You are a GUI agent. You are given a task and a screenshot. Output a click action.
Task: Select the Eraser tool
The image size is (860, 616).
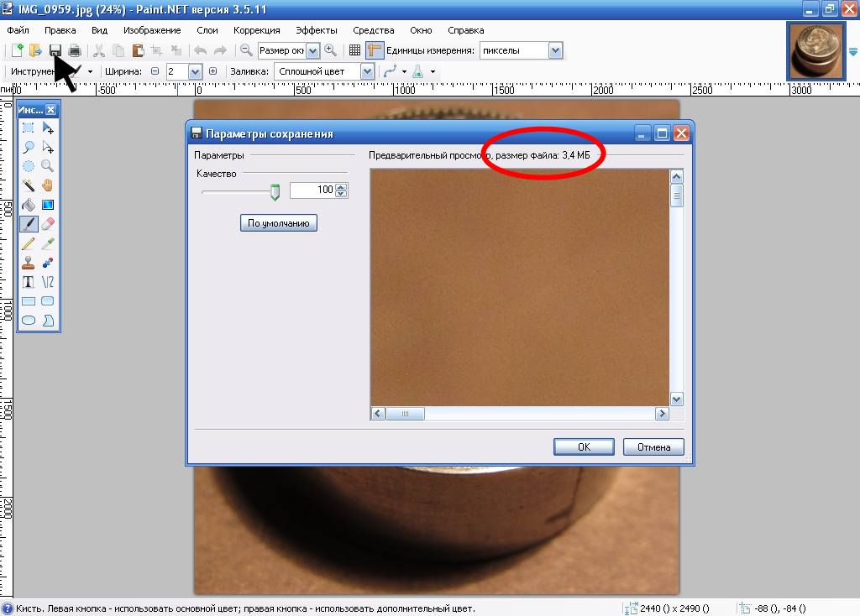click(x=48, y=223)
